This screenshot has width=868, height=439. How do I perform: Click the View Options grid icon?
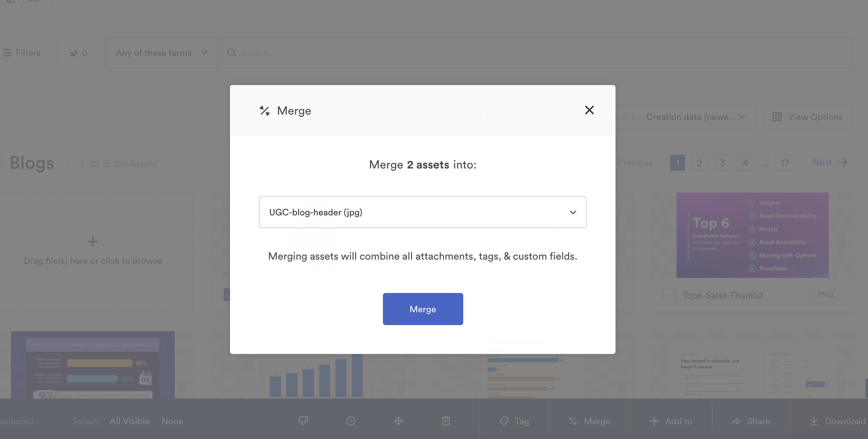click(x=777, y=117)
